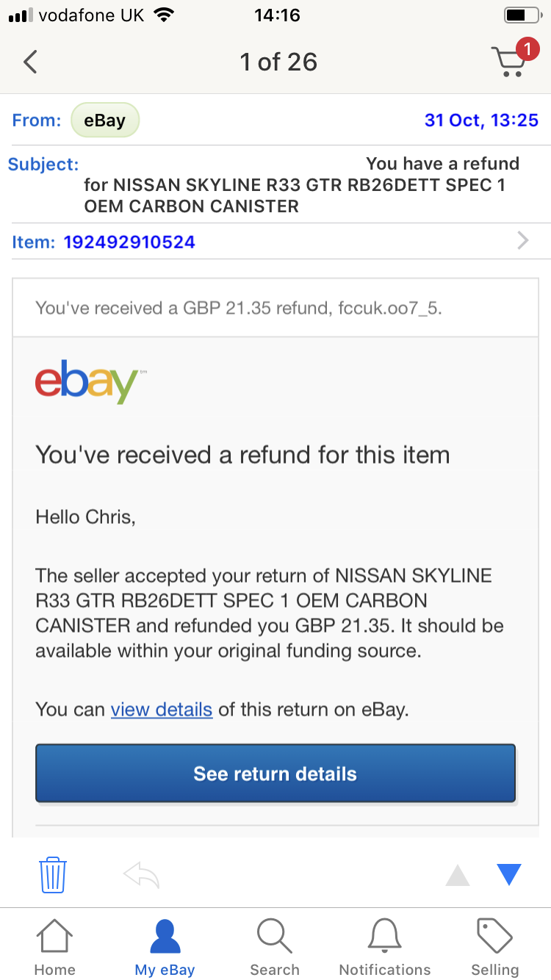
Task: Open the Selling tag tab
Action: (495, 948)
